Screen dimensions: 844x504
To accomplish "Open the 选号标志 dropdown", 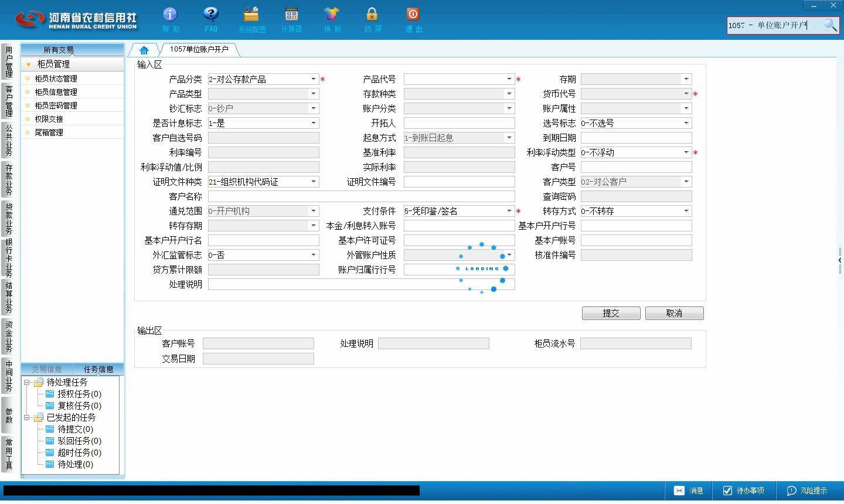I will coord(686,123).
